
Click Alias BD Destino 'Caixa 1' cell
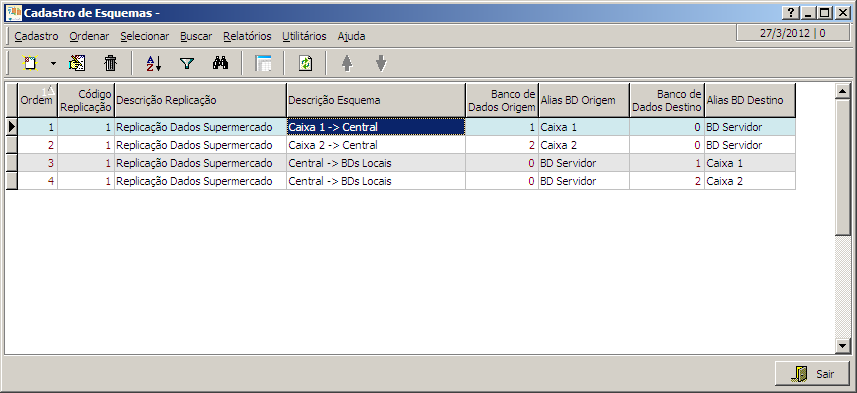(750, 163)
